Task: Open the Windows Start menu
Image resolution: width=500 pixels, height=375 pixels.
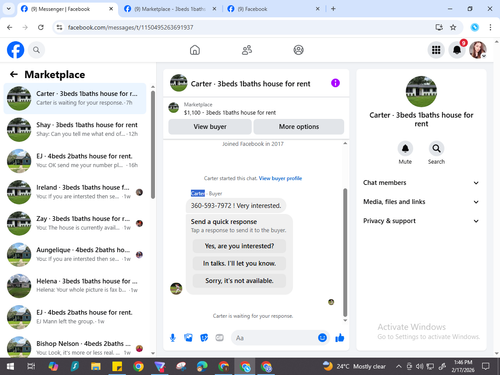Action: click(x=10, y=367)
